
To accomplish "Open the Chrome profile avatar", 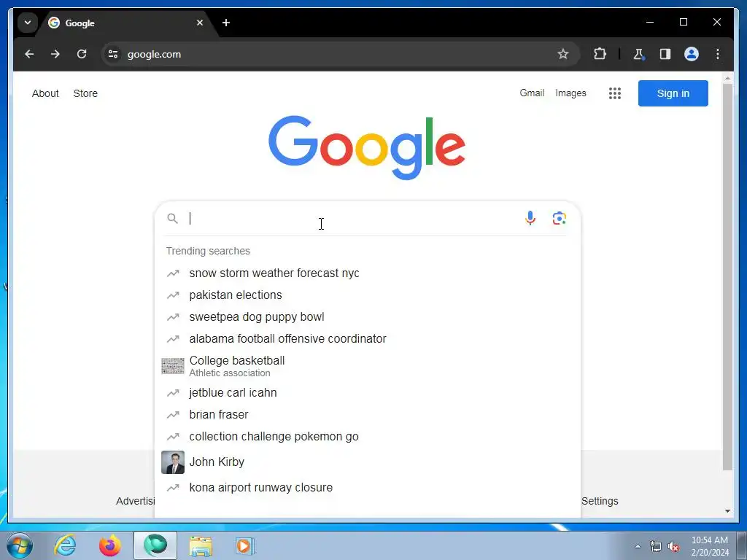I will coord(692,54).
